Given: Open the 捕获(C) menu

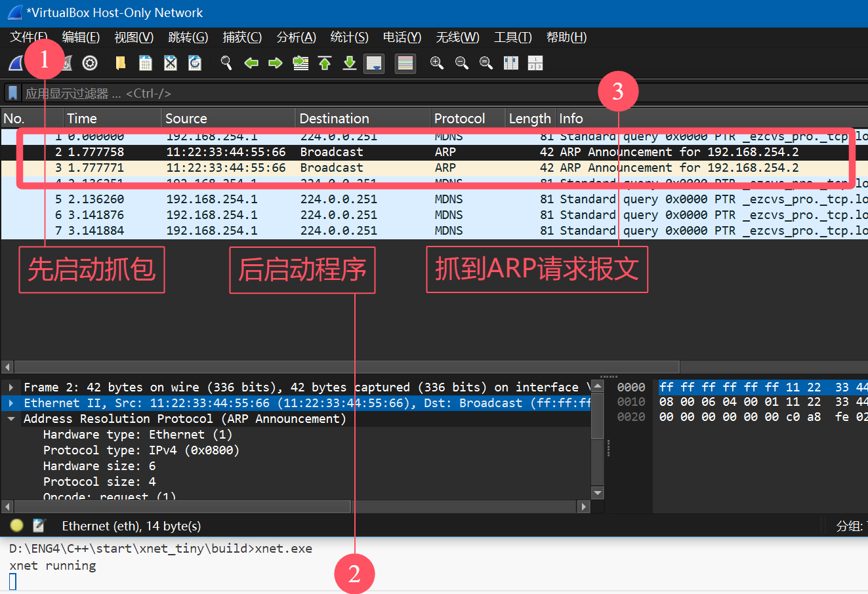Looking at the screenshot, I should (242, 37).
